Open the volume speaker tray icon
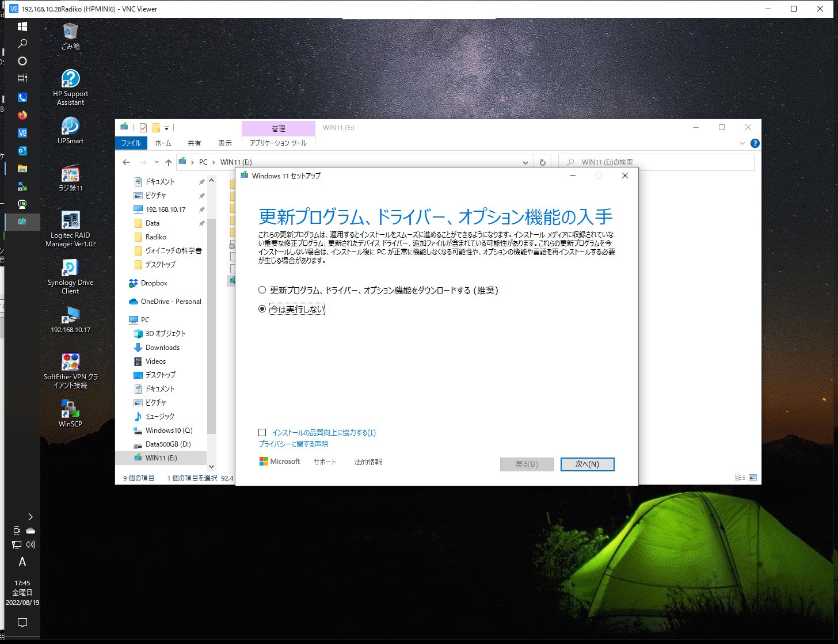 31,544
